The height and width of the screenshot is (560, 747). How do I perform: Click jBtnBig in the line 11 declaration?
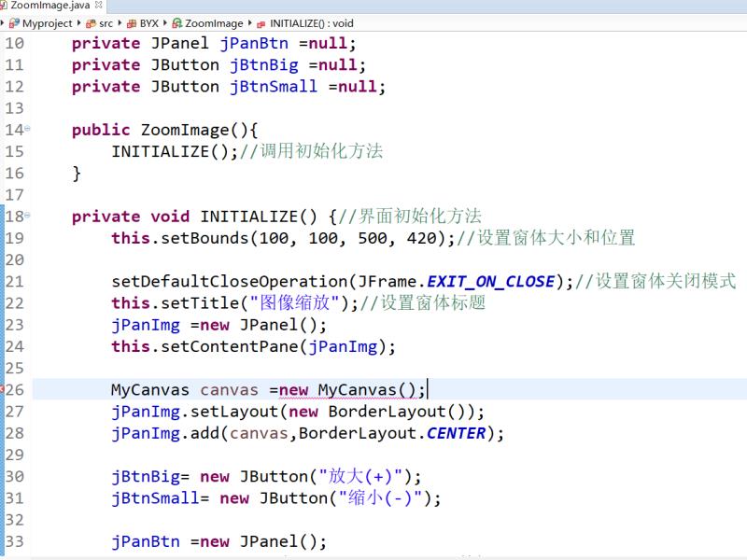click(264, 65)
